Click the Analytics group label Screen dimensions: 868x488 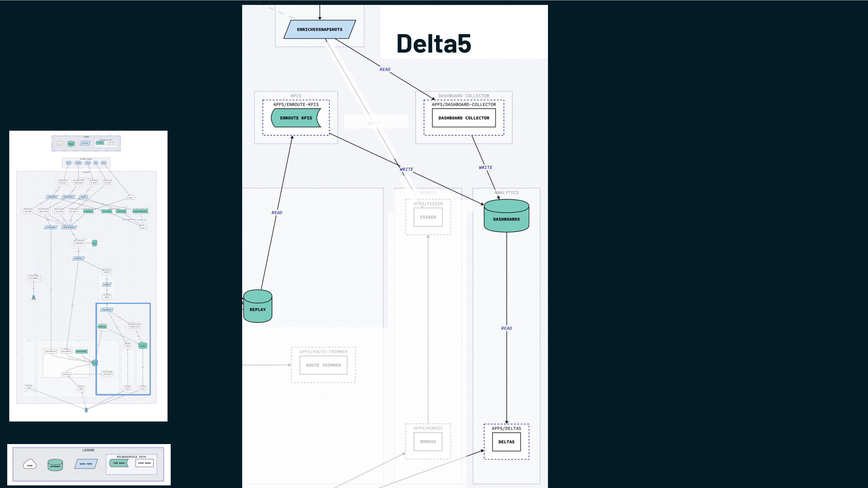pos(506,193)
